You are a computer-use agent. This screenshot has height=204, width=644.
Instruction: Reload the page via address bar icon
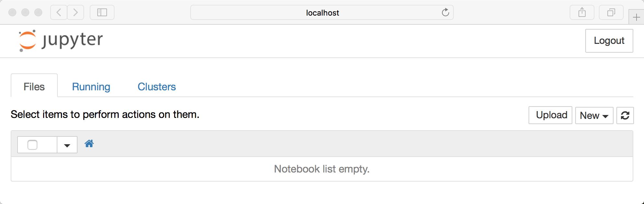point(446,12)
